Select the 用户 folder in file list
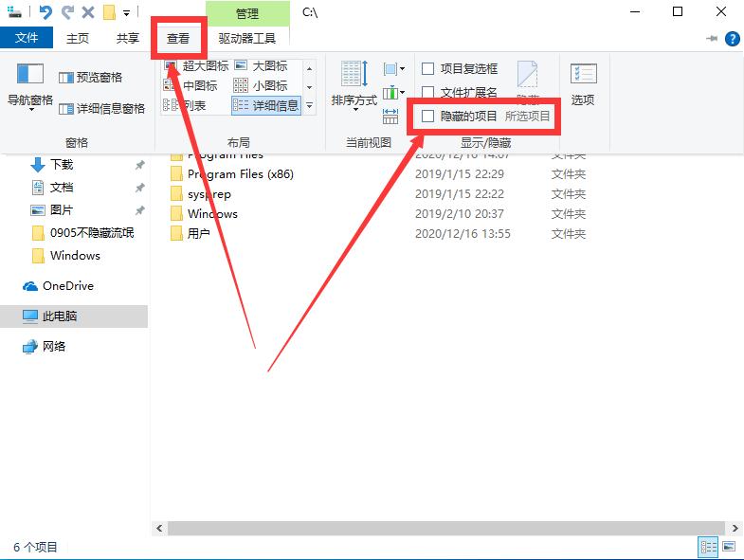The height and width of the screenshot is (560, 744). point(199,233)
